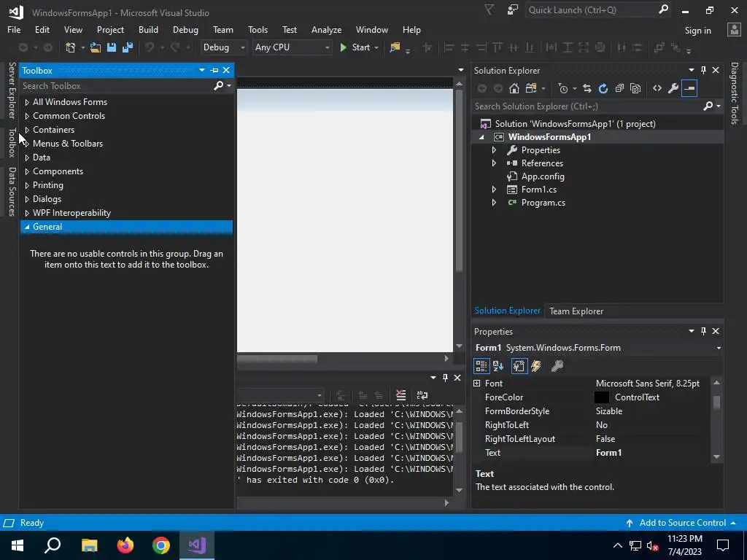Start debugging with the green Start button
This screenshot has height=560, width=747.
click(355, 47)
